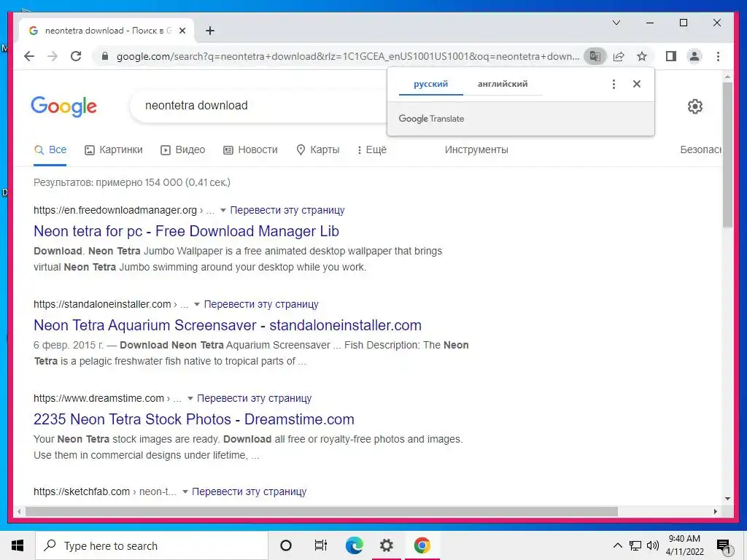Open Neon Tetra Aquarium Screensaver result
747x560 pixels.
coord(228,325)
